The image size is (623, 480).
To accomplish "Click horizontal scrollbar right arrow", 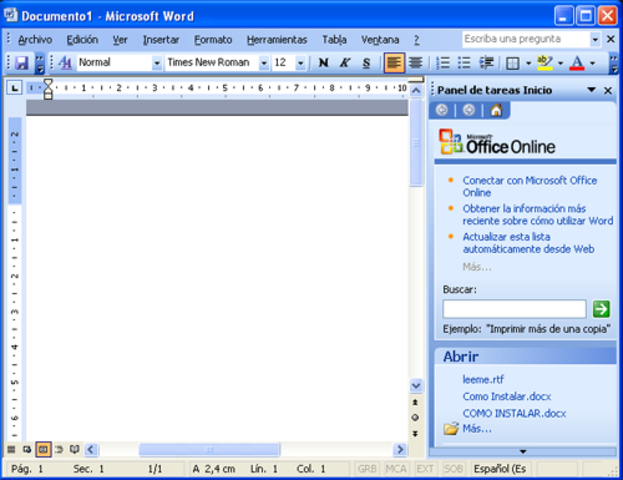I will tap(400, 449).
